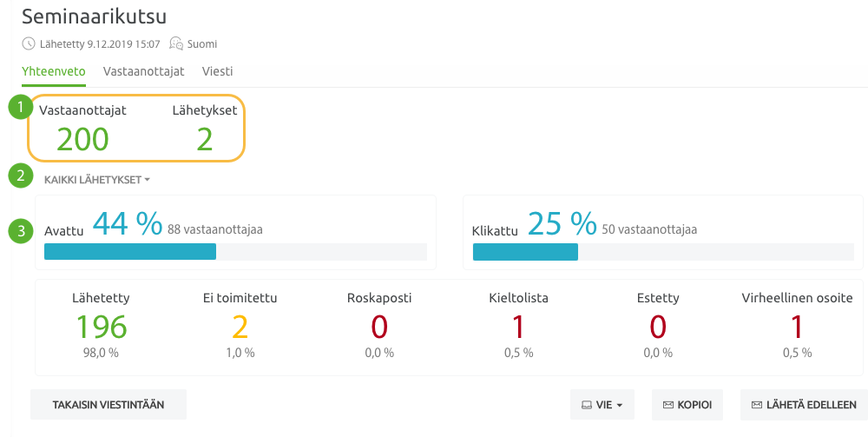Expand the KAIKKI LÄHETYKSET dropdown
This screenshot has height=437, width=868.
pos(97,180)
